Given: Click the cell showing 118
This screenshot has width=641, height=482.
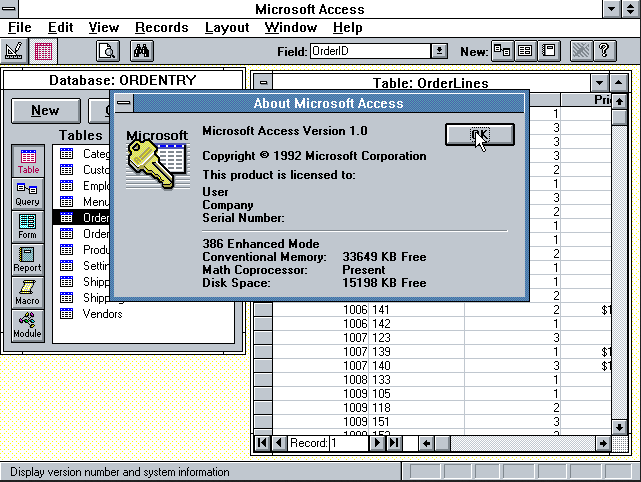Looking at the screenshot, I should pos(417,408).
